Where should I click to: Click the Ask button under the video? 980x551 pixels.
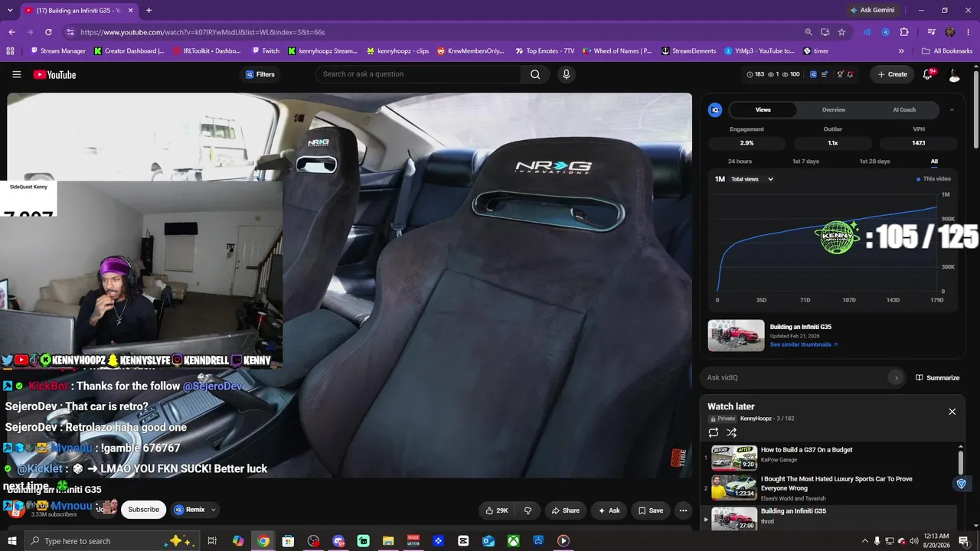609,510
